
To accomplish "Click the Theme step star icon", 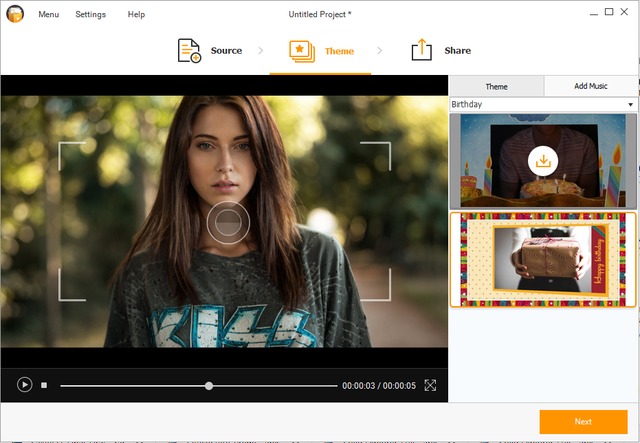I will click(301, 50).
